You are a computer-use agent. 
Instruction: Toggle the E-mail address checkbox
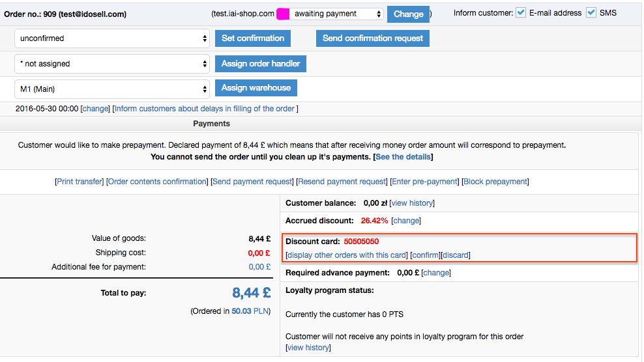(x=521, y=13)
